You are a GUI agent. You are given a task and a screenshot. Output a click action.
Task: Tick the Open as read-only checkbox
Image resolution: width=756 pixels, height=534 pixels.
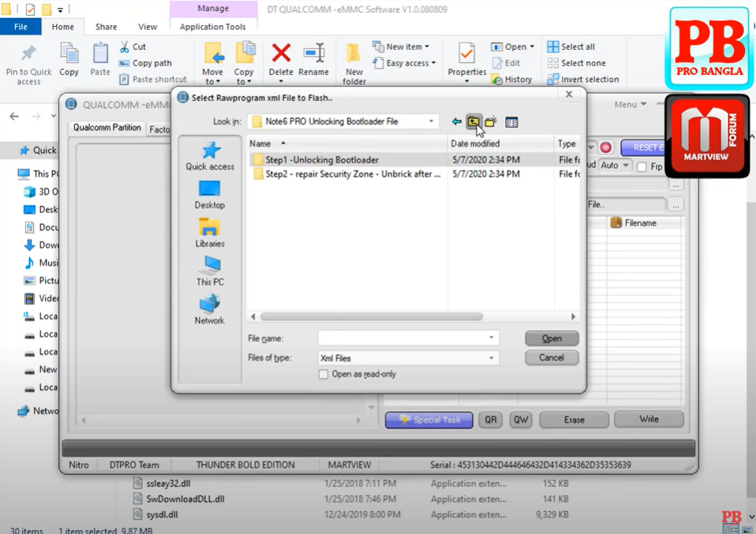point(324,374)
